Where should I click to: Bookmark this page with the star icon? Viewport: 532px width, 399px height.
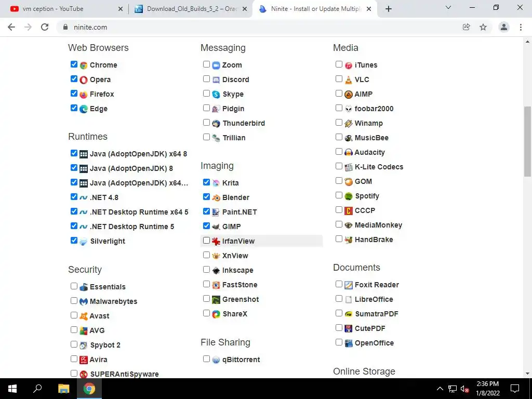pos(483,27)
